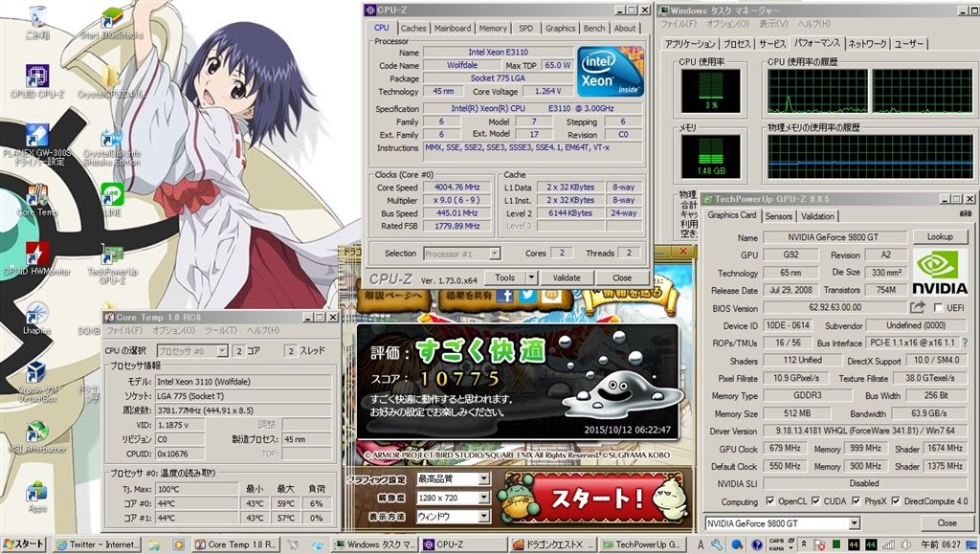Screen dimensions: 980x554
Task: Open CPUID HWMonitor desktop shortcut
Action: tap(37, 258)
